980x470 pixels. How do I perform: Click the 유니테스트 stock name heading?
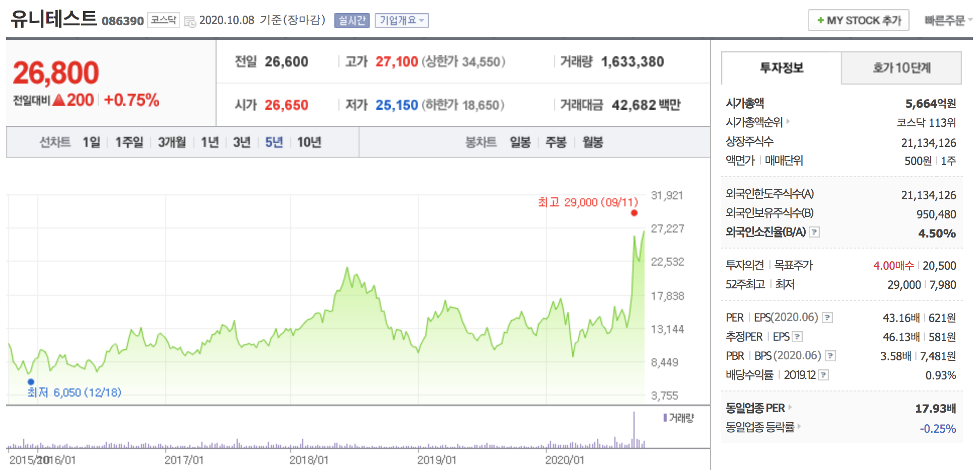[x=53, y=19]
